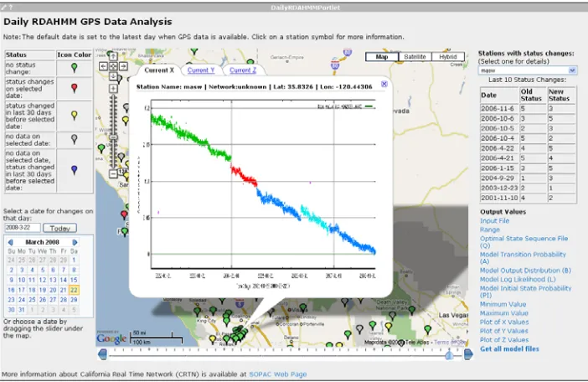Open the masw station dropdown

[x=527, y=70]
